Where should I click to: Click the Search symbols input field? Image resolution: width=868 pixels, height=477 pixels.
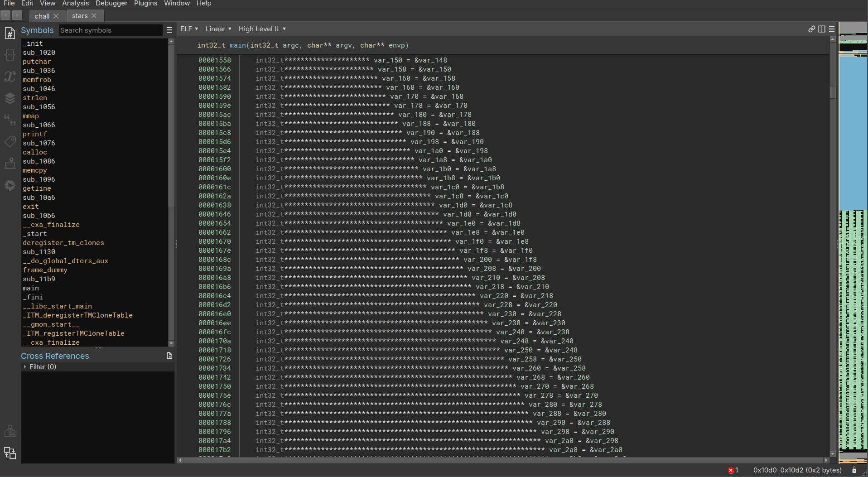click(110, 30)
